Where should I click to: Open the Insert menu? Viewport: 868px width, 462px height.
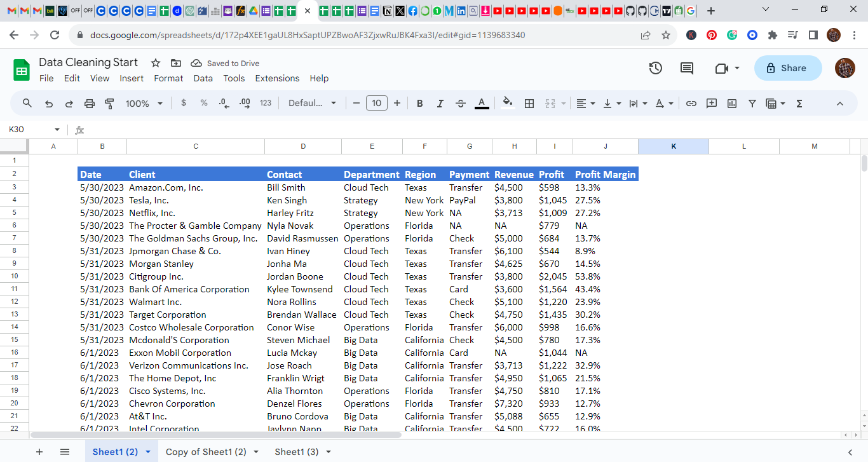132,78
